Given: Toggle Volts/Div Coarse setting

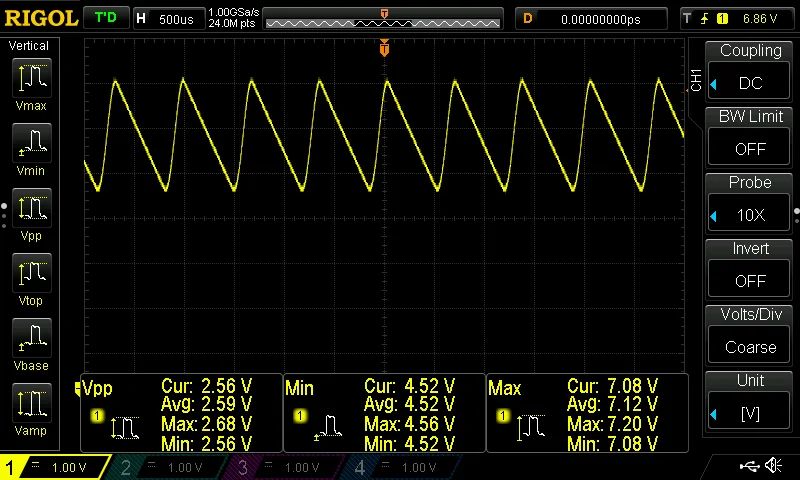Looking at the screenshot, I should [749, 345].
